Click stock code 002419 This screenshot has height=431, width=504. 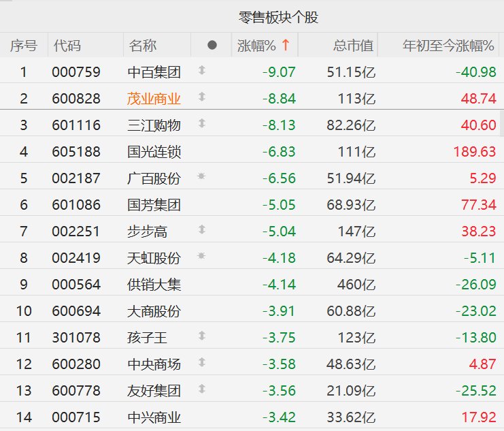coord(76,258)
